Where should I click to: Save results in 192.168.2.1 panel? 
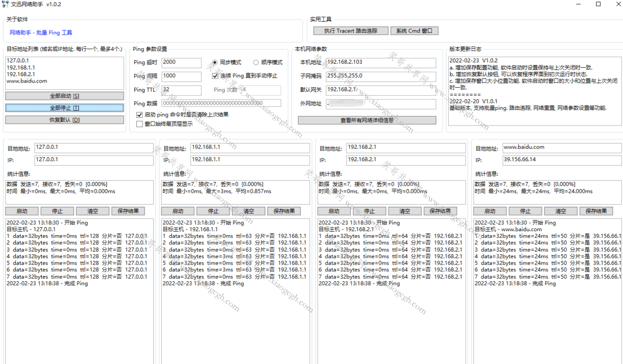tap(440, 211)
